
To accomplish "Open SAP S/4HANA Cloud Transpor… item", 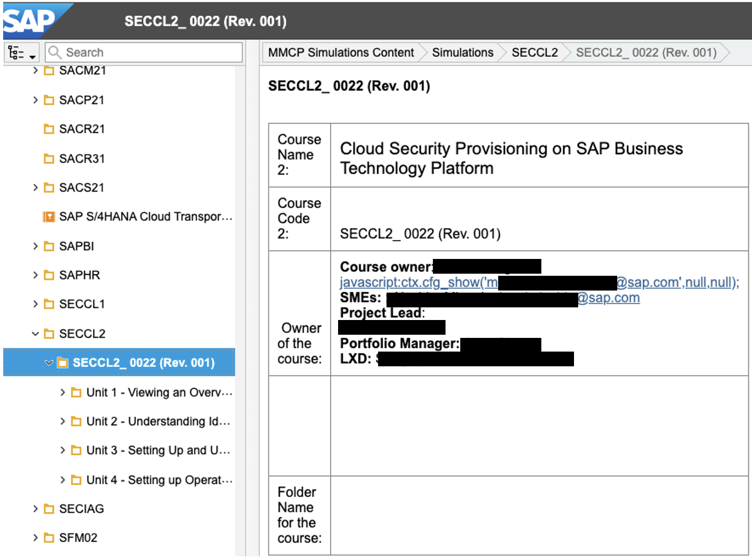I will (145, 216).
